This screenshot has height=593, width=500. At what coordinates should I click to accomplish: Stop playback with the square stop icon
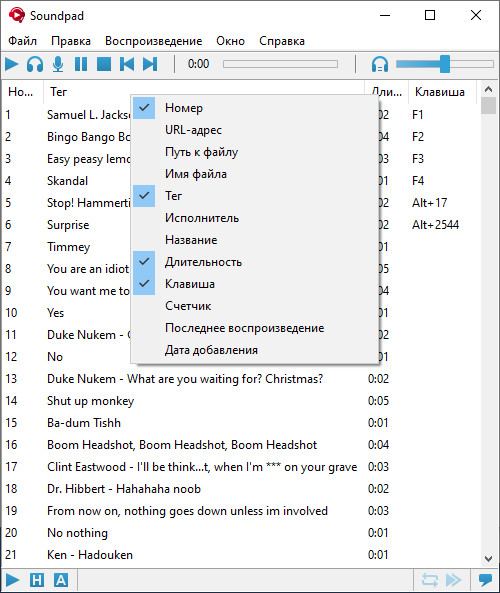(x=104, y=64)
